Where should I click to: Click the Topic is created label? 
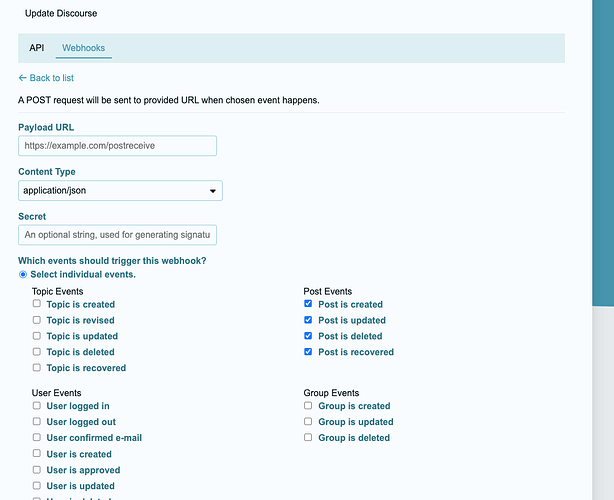(x=81, y=304)
